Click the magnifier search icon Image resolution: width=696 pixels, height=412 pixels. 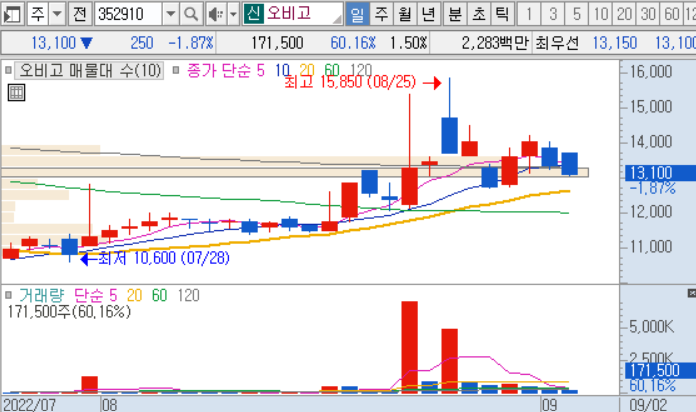click(191, 14)
